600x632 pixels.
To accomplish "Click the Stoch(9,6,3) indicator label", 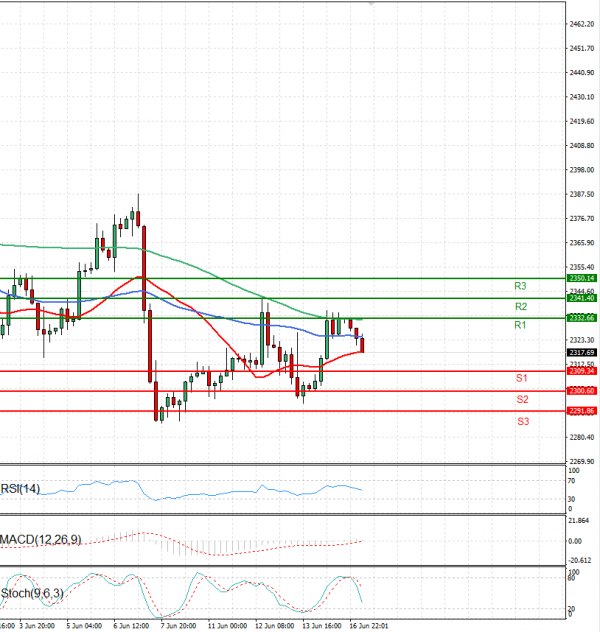I will tap(32, 593).
